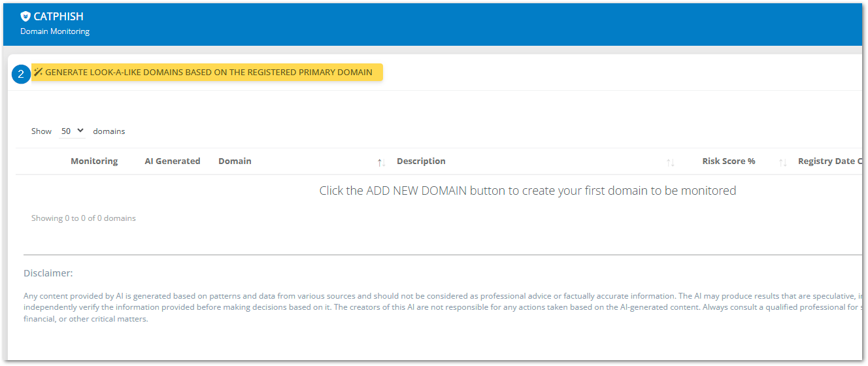Image resolution: width=868 pixels, height=366 pixels.
Task: Click the Domain Monitoring subtitle
Action: [x=55, y=31]
